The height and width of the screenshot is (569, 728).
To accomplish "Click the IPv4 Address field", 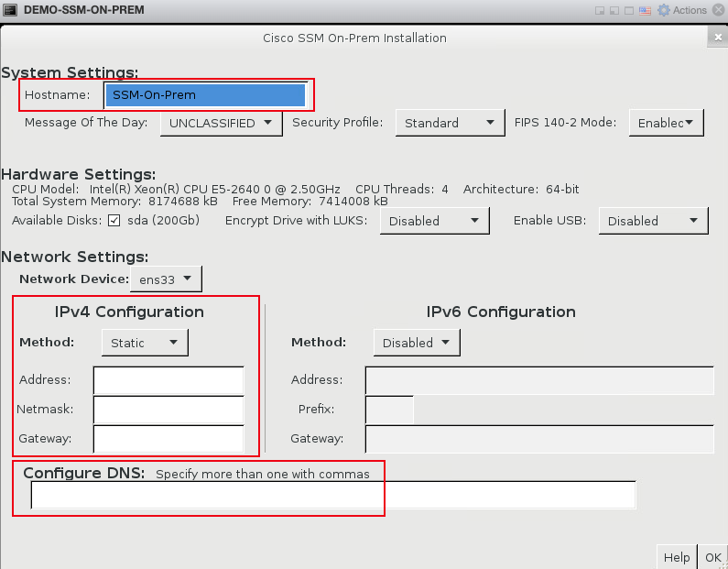I will pyautogui.click(x=168, y=380).
